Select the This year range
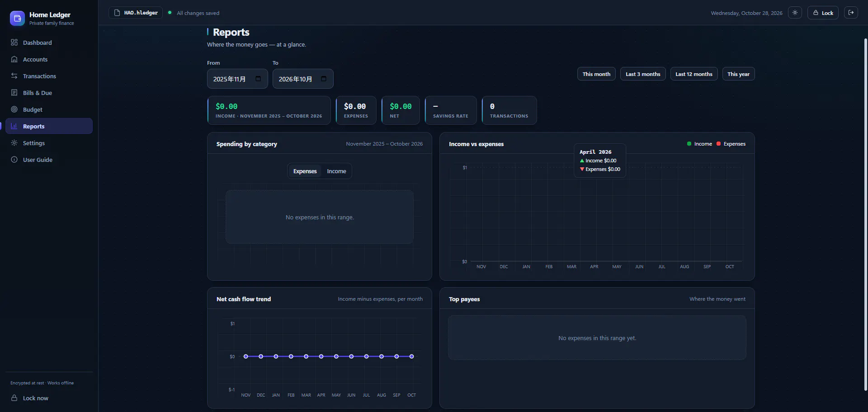Viewport: 868px width, 412px height. click(738, 74)
